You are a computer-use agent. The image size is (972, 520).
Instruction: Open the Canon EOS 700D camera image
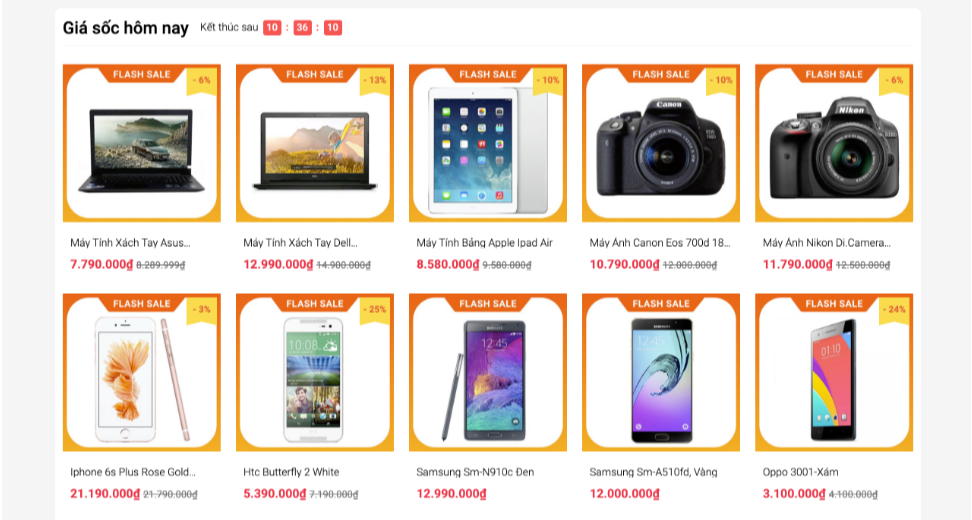(661, 143)
